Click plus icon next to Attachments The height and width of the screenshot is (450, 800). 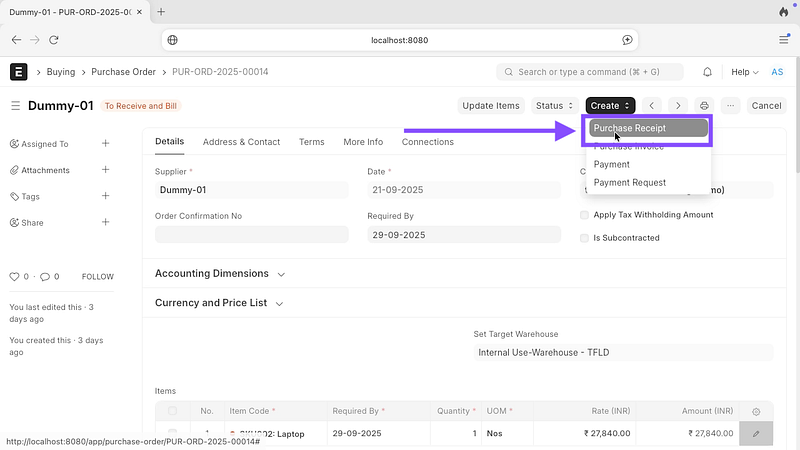(x=106, y=170)
